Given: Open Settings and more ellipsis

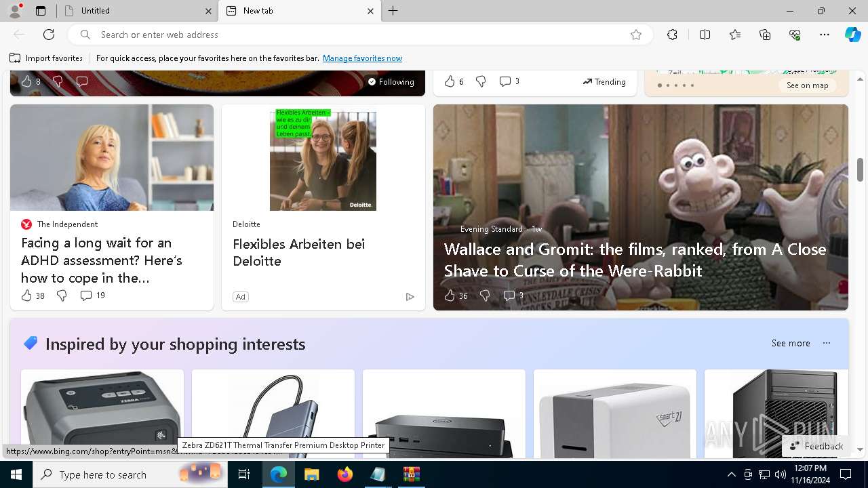Looking at the screenshot, I should click(825, 35).
